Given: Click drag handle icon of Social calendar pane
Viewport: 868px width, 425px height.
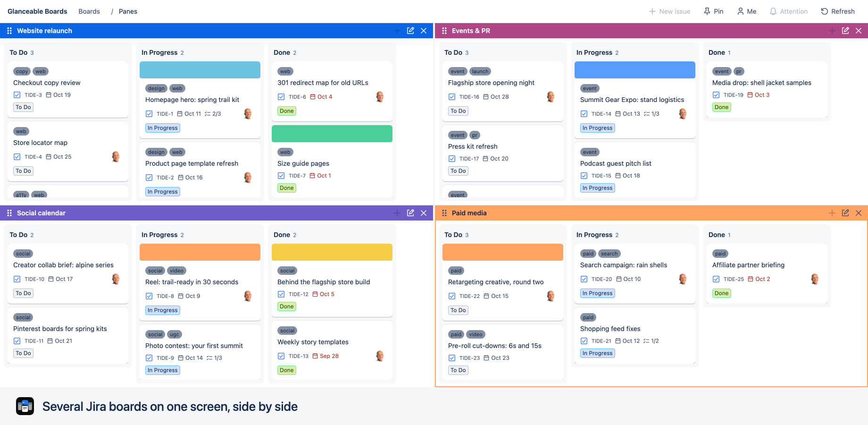Looking at the screenshot, I should point(9,213).
